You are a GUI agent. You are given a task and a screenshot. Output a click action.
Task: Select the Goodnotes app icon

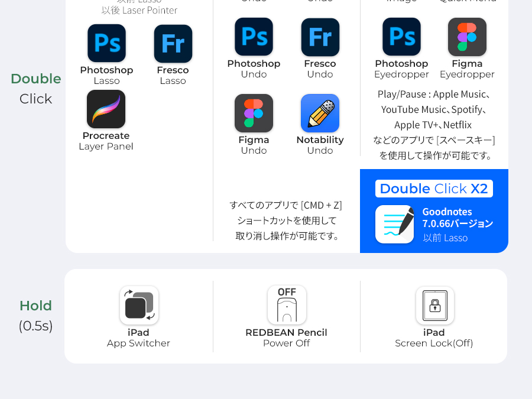(395, 224)
